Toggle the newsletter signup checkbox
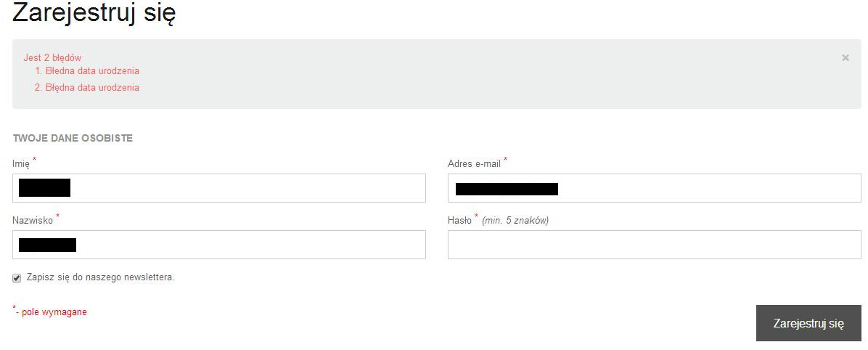Viewport: 868px width, 350px height. tap(17, 278)
